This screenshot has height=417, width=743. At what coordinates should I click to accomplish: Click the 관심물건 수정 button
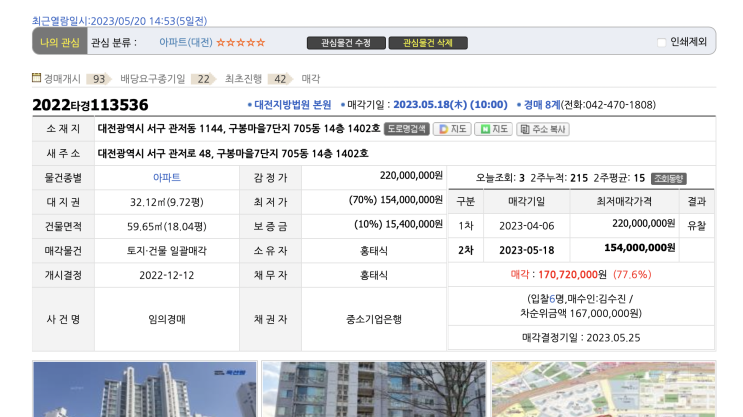(346, 43)
